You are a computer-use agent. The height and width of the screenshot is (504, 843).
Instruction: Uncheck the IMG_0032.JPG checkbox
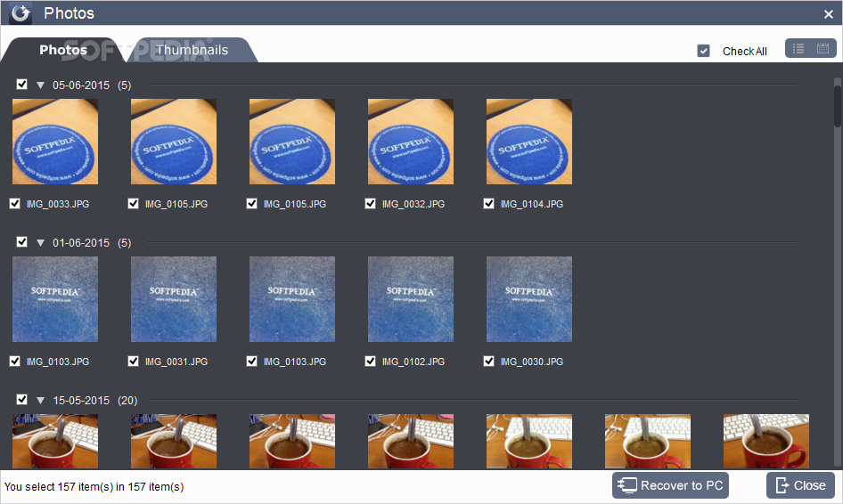(x=371, y=204)
